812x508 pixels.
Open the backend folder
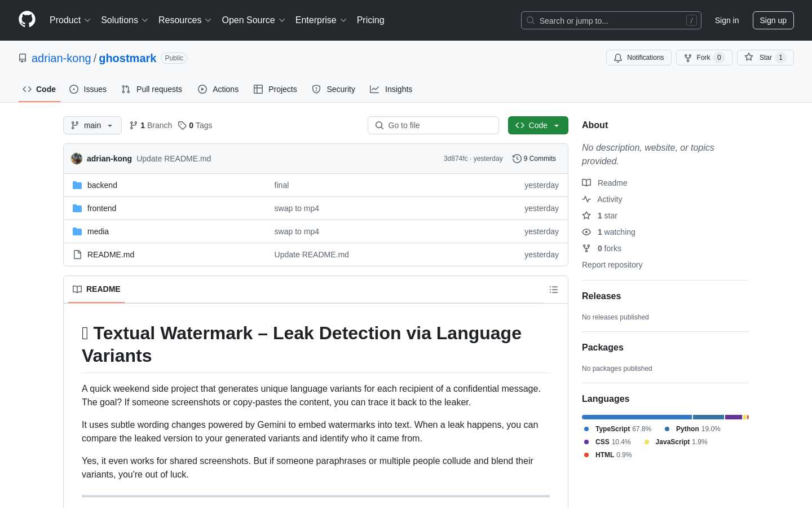(102, 185)
